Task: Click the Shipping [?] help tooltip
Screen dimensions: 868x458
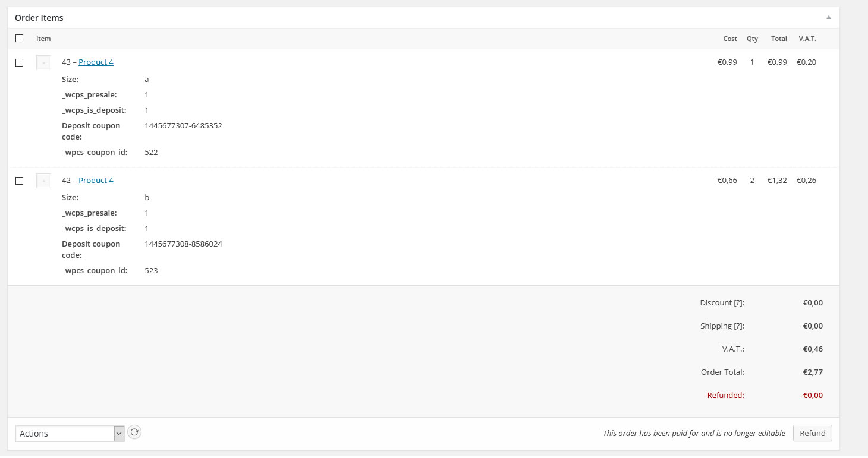Action: (738, 326)
